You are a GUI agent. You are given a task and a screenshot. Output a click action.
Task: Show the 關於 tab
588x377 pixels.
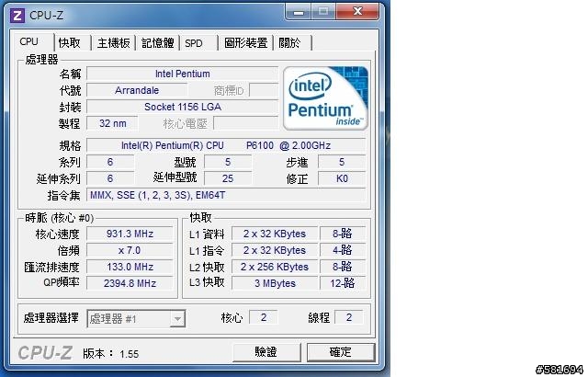(290, 43)
